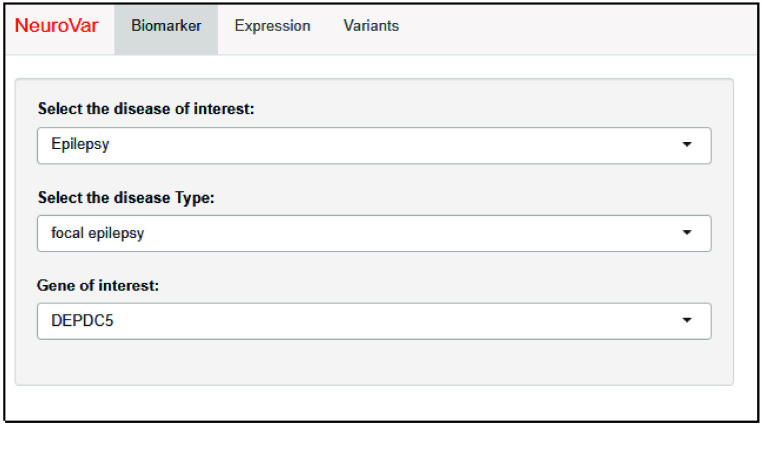Click the 'Select the disease of interest:' label

146,109
